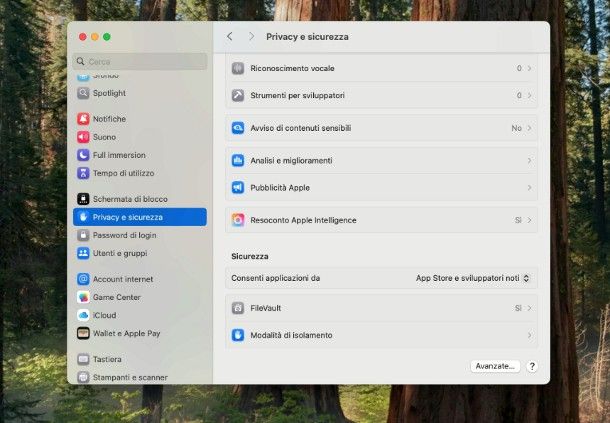This screenshot has width=610, height=423.
Task: Expand Avviso di contenuti sensibili chevron
Action: click(529, 128)
